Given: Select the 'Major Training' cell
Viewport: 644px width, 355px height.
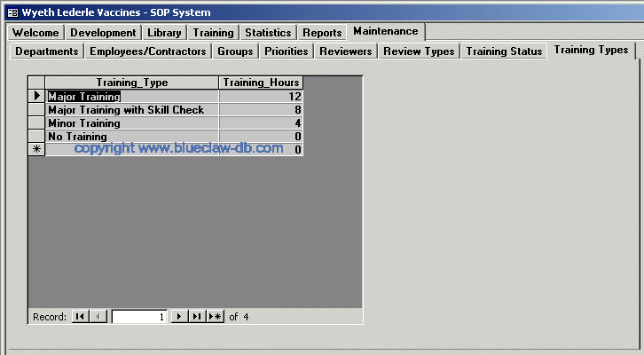Looking at the screenshot, I should (x=132, y=96).
